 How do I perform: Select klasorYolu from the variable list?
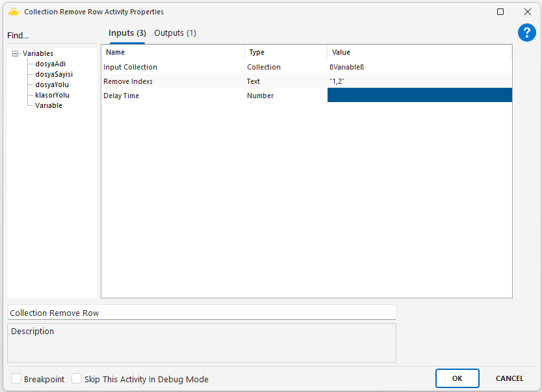pyautogui.click(x=52, y=95)
